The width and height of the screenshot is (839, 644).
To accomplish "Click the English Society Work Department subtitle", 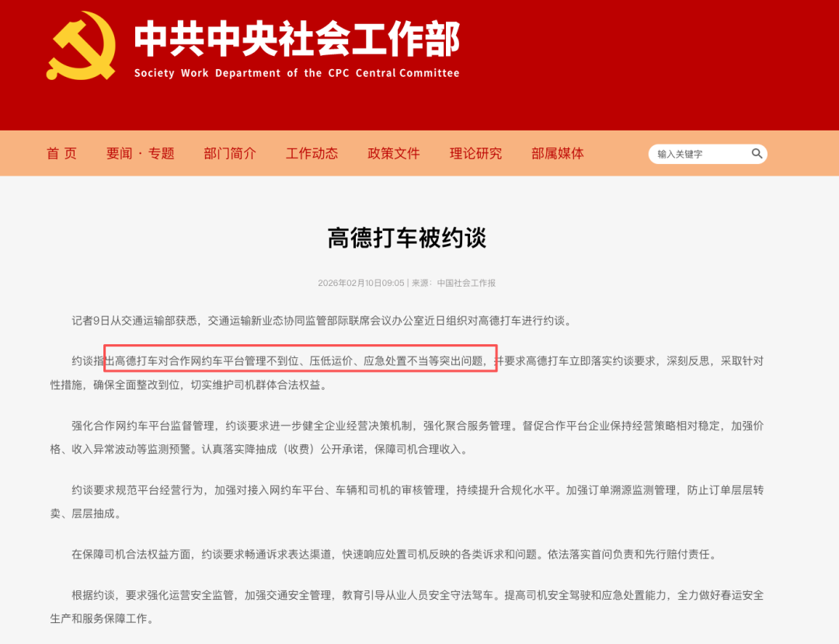I will 297,73.
